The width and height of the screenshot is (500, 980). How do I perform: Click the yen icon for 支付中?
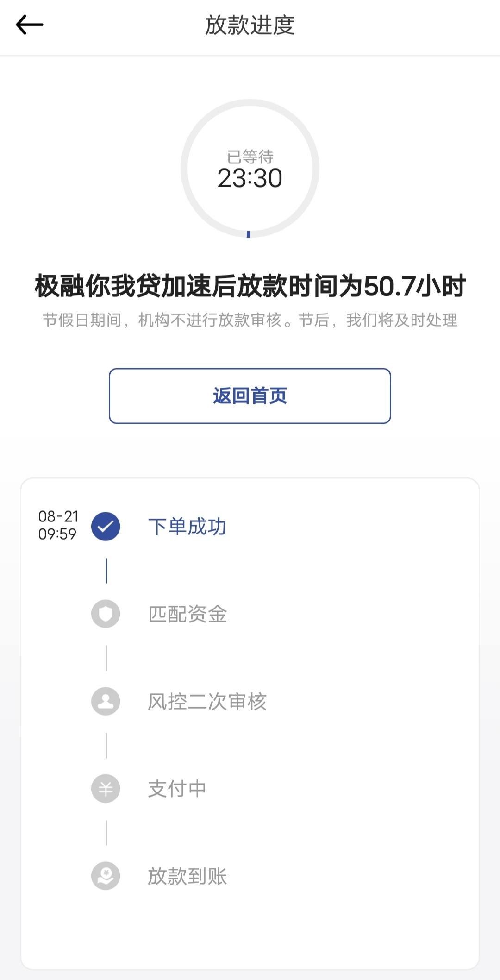pos(106,789)
